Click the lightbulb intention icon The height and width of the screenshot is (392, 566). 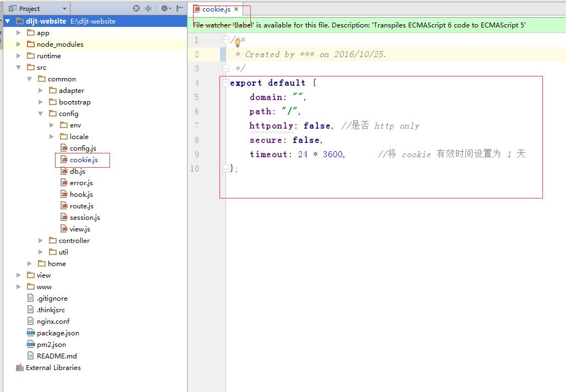coord(238,42)
